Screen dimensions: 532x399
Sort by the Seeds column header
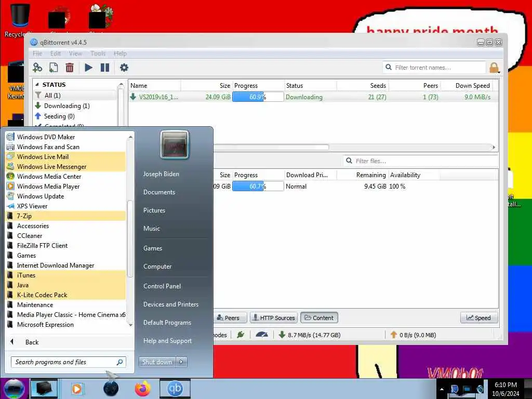362,86
